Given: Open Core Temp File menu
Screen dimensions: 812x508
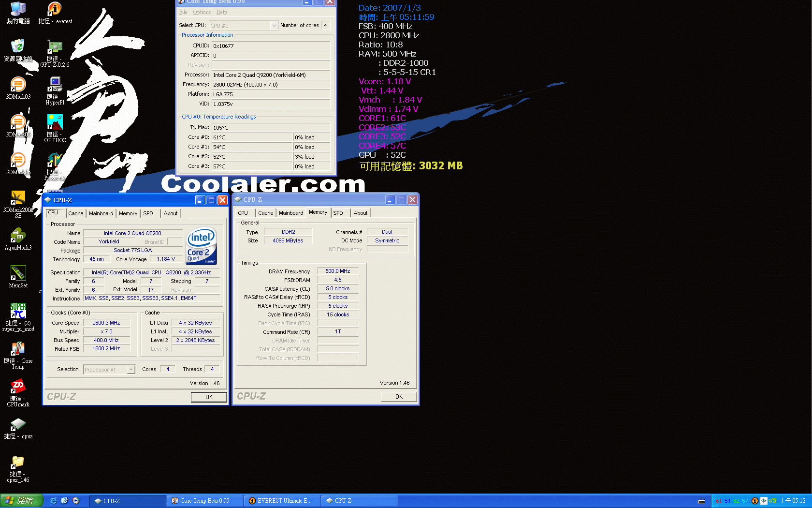Looking at the screenshot, I should pos(183,12).
